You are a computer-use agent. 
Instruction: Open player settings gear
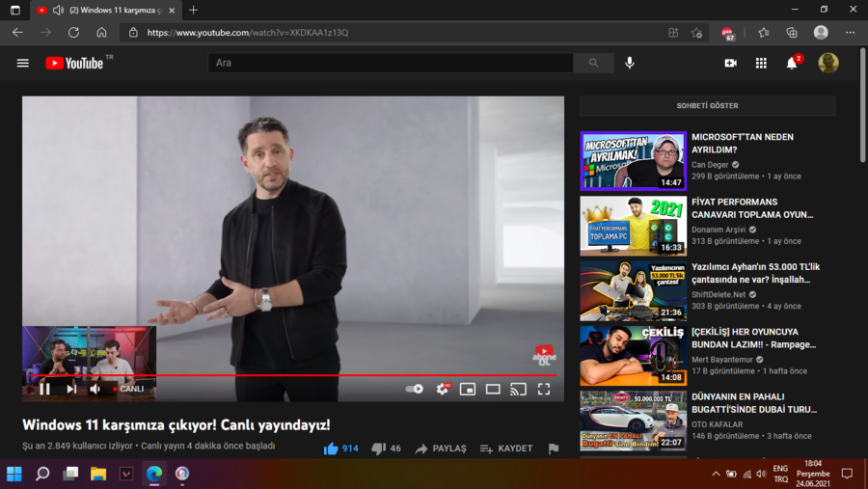pyautogui.click(x=443, y=389)
